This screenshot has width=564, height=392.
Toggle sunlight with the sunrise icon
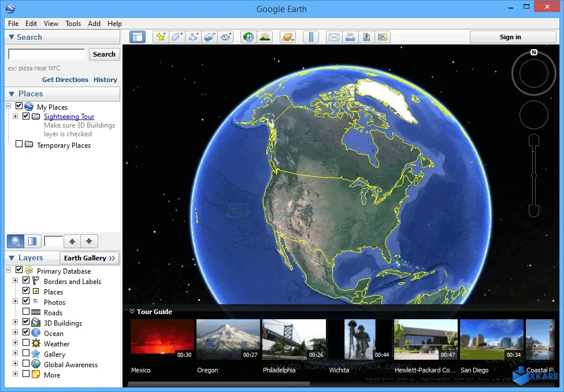(265, 36)
